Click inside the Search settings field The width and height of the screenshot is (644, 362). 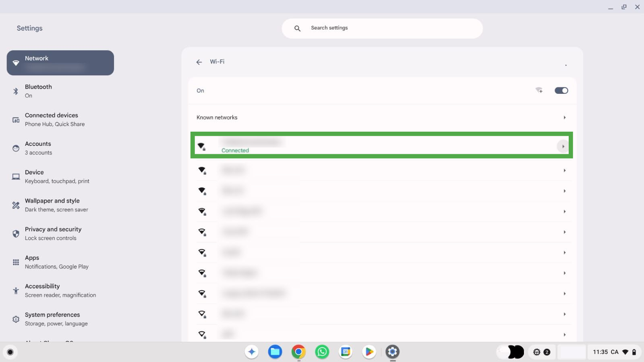(382, 28)
